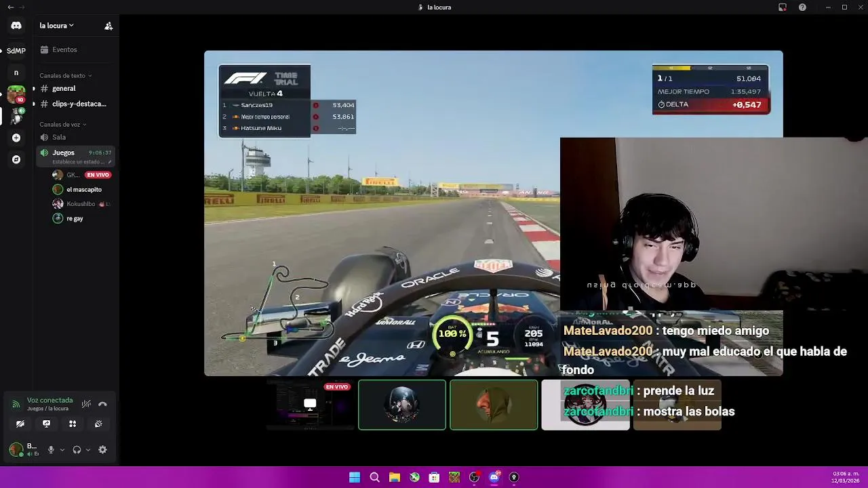Open user settings gear
This screenshot has height=488, width=868.
click(102, 449)
